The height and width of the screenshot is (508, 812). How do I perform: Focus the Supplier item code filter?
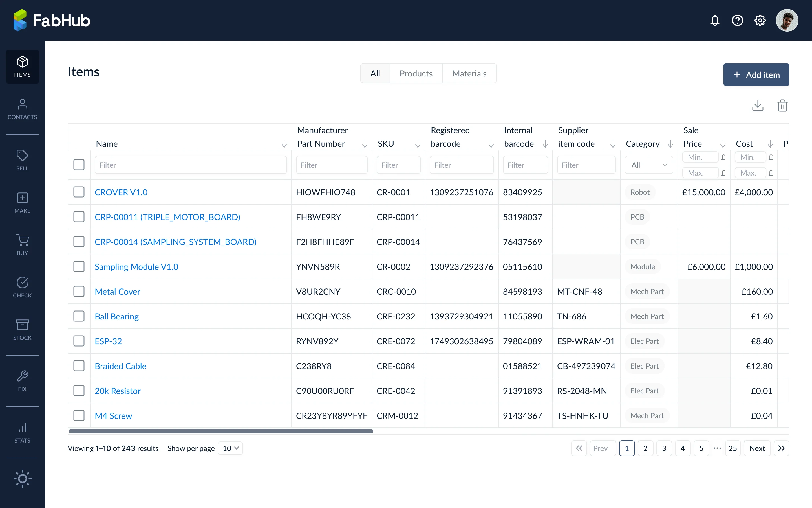tap(586, 165)
